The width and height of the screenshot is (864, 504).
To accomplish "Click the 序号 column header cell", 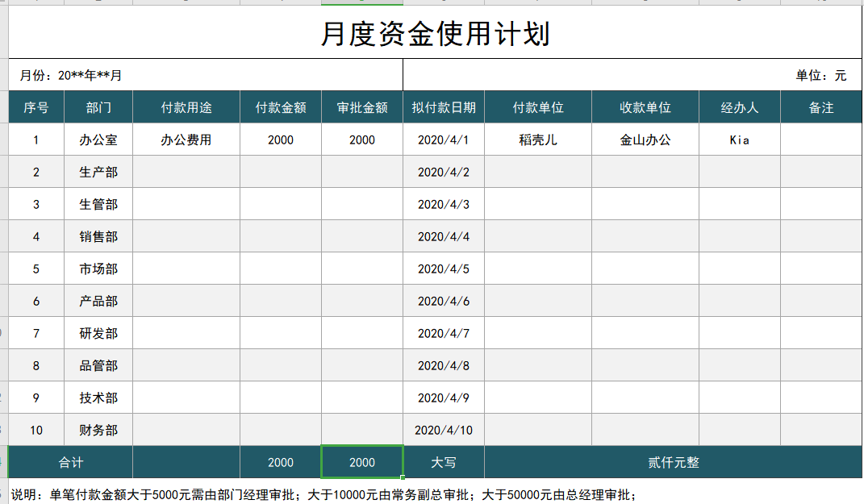I will (35, 106).
